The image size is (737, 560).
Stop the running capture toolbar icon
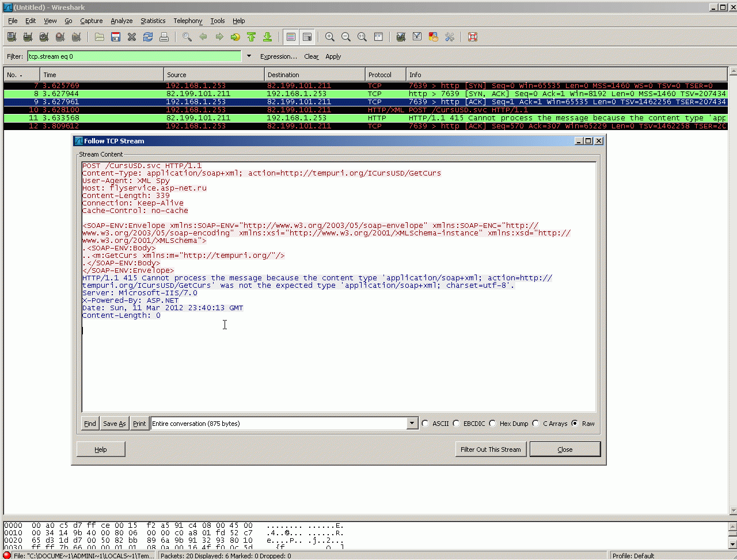click(60, 37)
